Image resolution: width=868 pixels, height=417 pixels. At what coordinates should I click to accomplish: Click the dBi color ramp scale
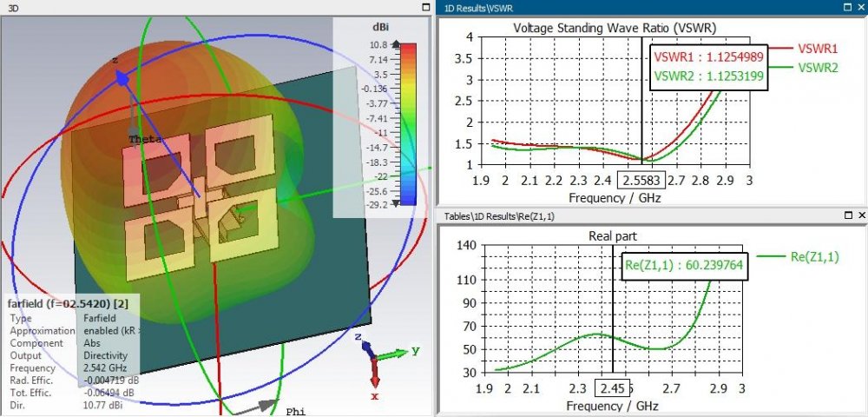coord(408,124)
